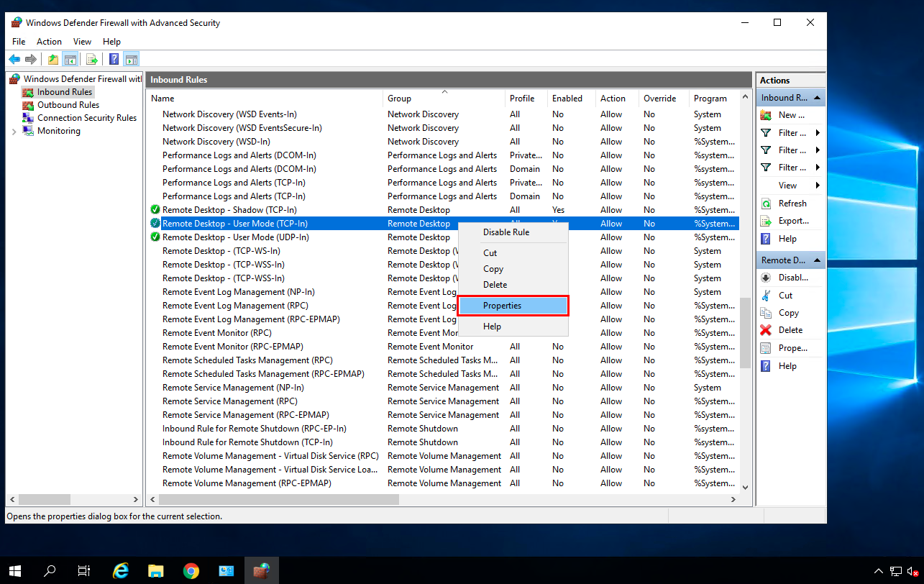Sort rules by the Group column header
The image size is (924, 584).
pyautogui.click(x=444, y=99)
